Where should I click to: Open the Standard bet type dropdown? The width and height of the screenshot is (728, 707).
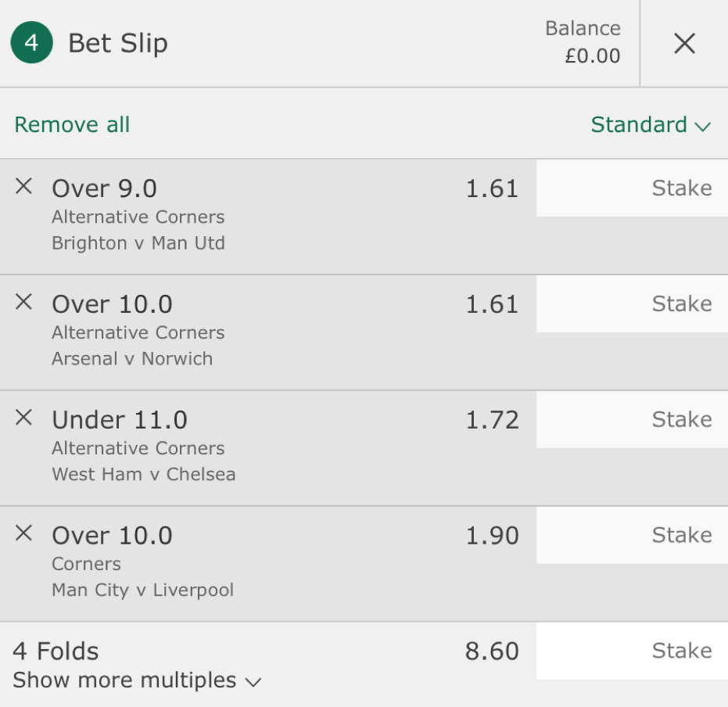(x=651, y=124)
